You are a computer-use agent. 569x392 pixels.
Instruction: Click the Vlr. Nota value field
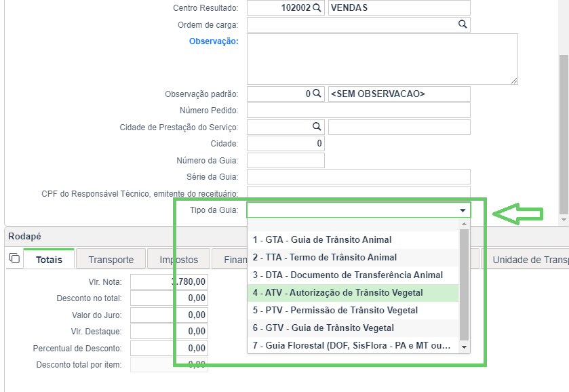pyautogui.click(x=169, y=281)
